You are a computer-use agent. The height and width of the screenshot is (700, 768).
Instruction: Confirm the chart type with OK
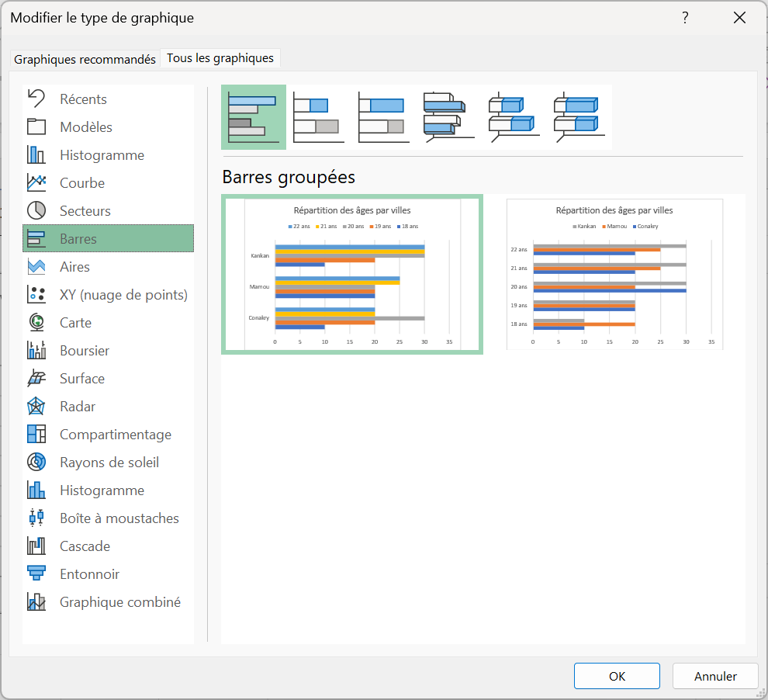617,676
